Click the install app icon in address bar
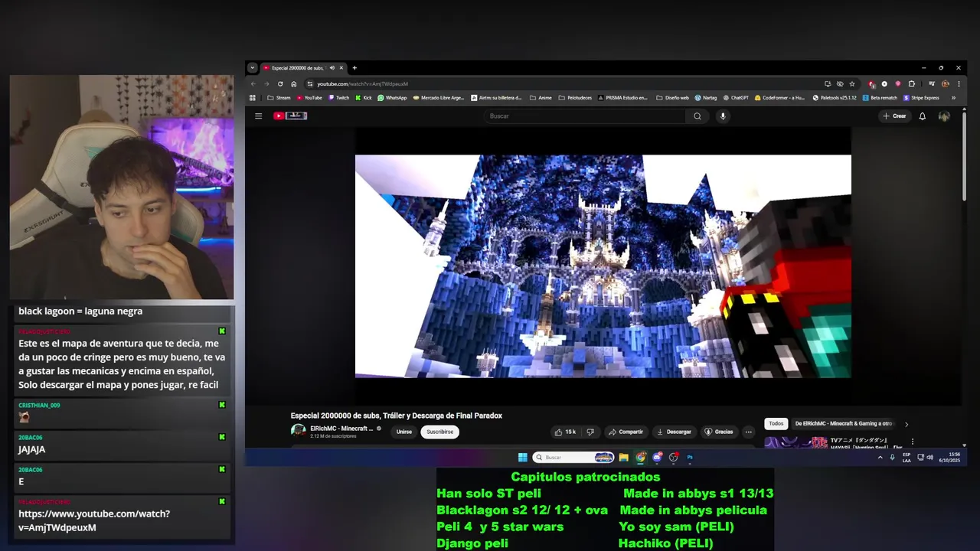Image resolution: width=980 pixels, height=551 pixels. pyautogui.click(x=828, y=84)
